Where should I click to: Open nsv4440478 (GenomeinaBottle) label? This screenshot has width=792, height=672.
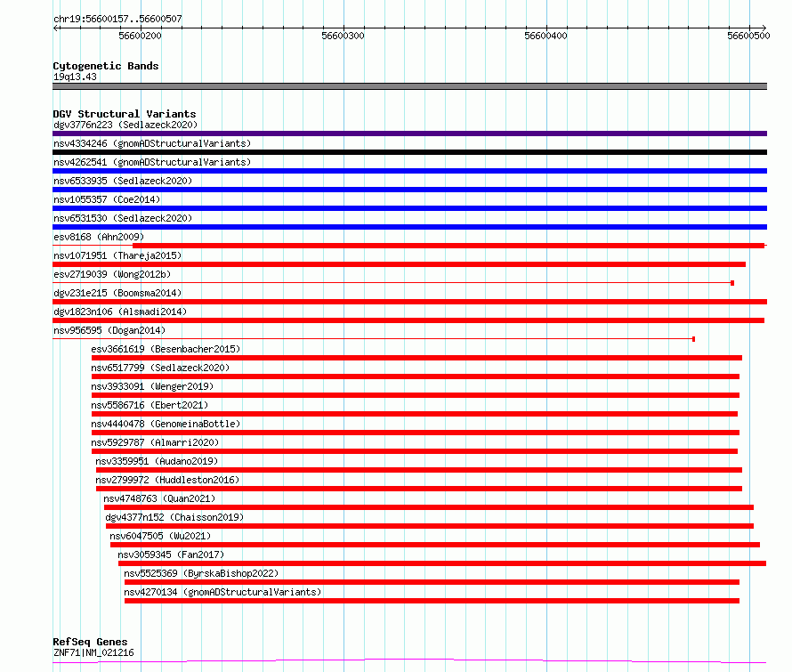[166, 424]
